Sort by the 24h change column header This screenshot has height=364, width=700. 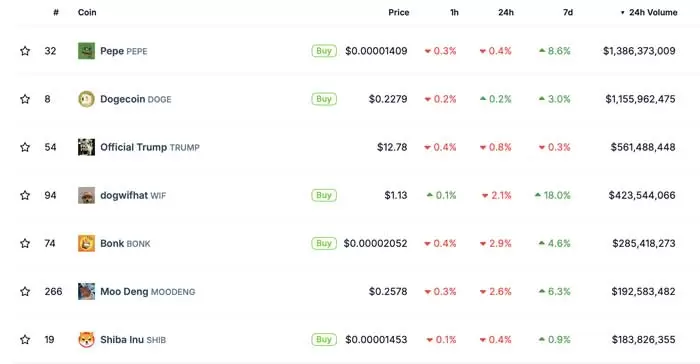pyautogui.click(x=506, y=13)
